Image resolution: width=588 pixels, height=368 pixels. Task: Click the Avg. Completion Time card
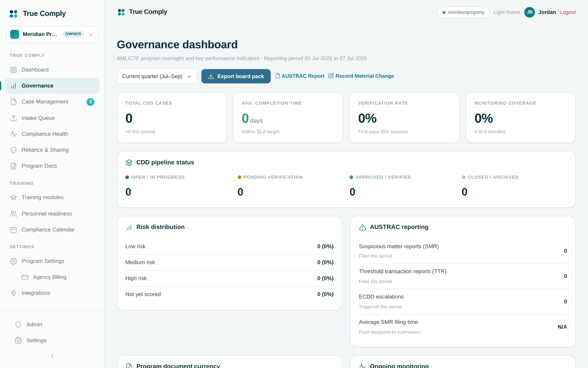(288, 118)
